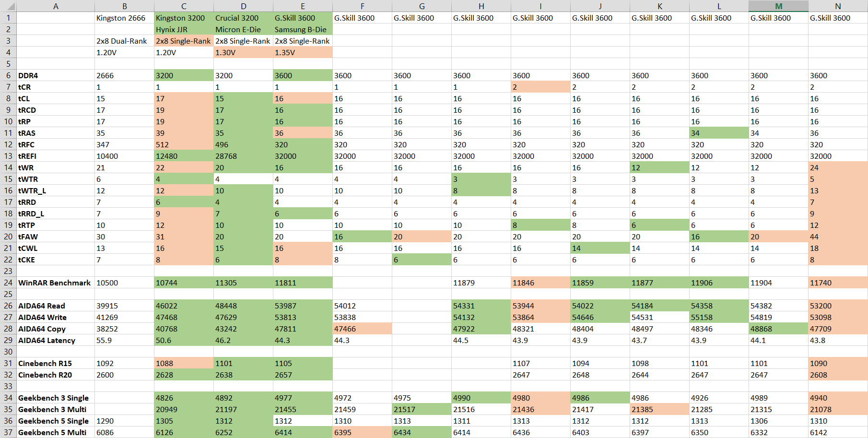Click the 'Micron E-Die' cell
This screenshot has width=868, height=438.
pyautogui.click(x=243, y=29)
